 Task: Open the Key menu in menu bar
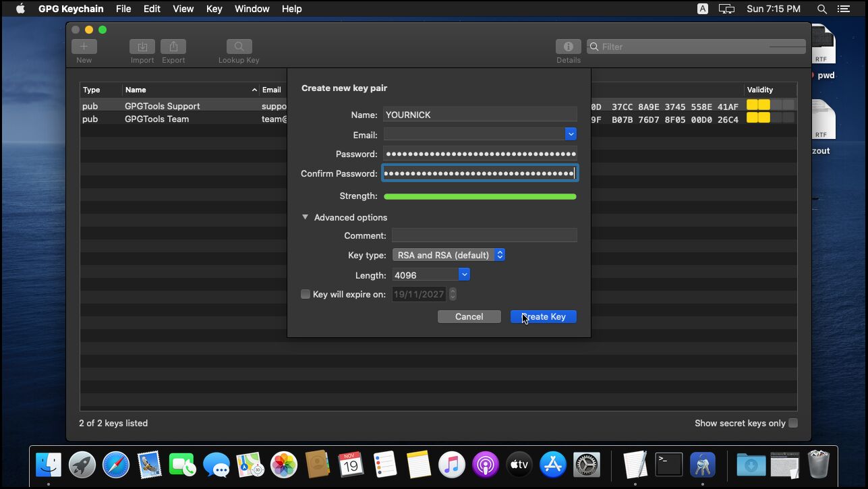coord(214,9)
